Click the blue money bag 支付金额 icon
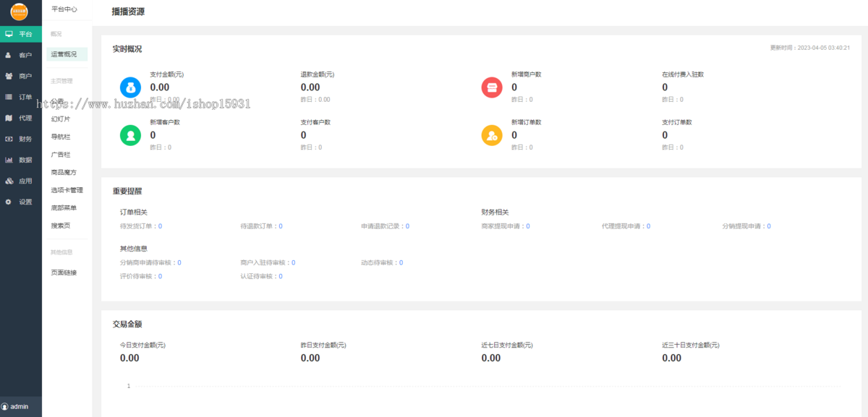Screen dimensions: 868x417 tap(131, 87)
